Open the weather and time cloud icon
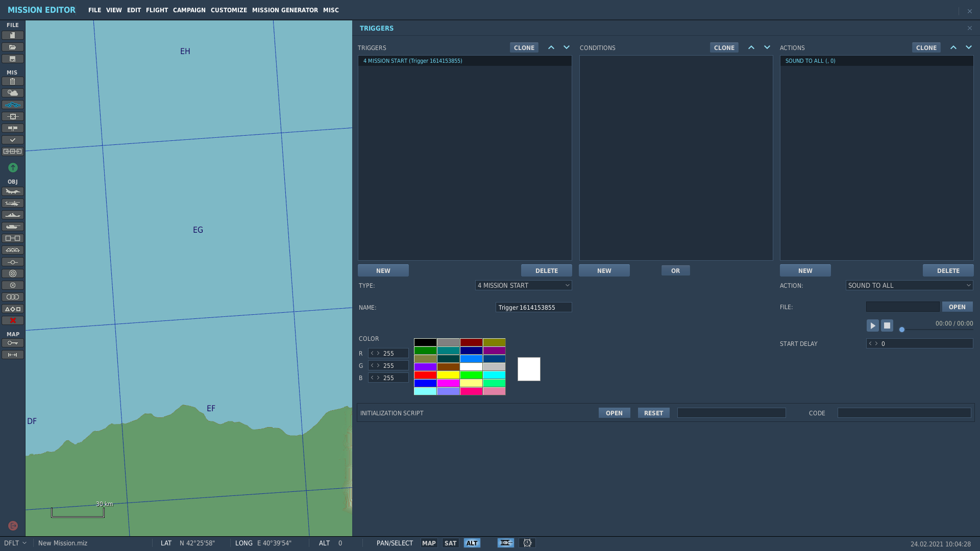The height and width of the screenshot is (551, 980). pos(13,93)
